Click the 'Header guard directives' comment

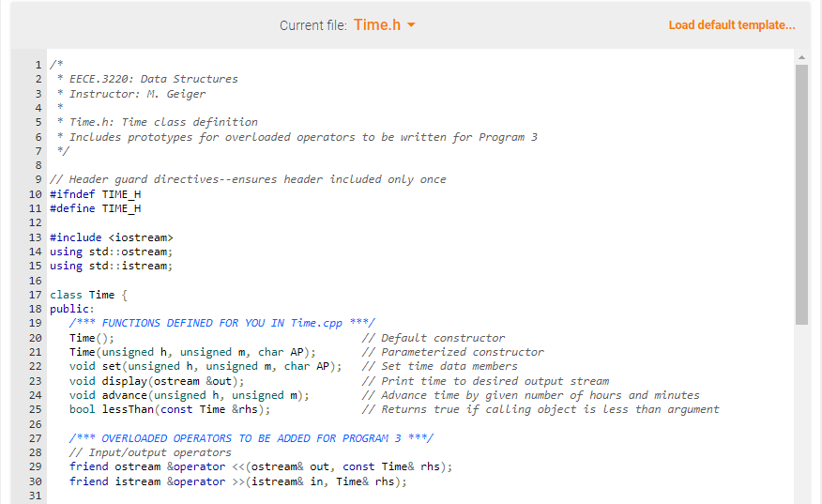click(x=248, y=179)
